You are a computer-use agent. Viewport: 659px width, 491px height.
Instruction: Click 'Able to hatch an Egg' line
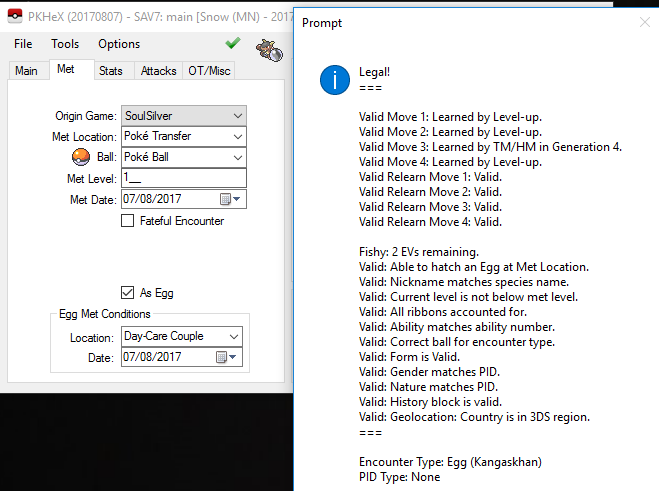pyautogui.click(x=474, y=267)
